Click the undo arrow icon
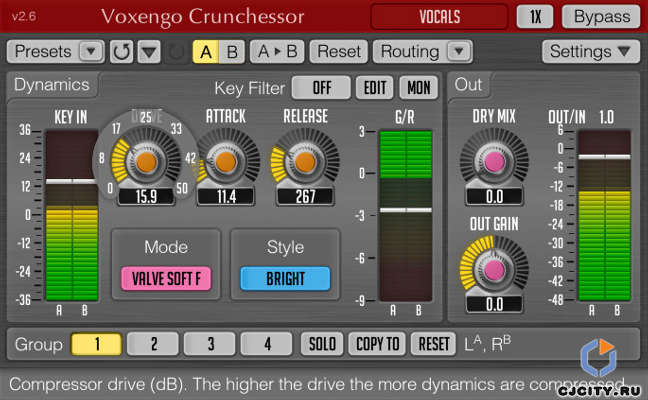 pyautogui.click(x=122, y=52)
